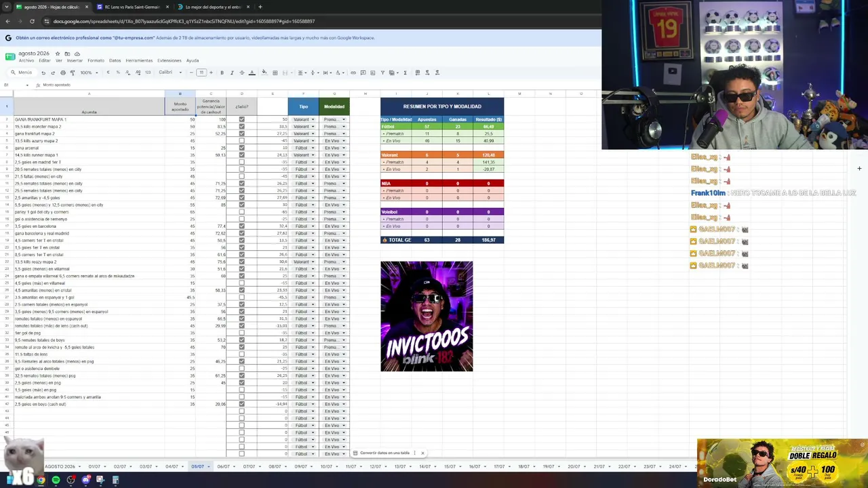The height and width of the screenshot is (488, 868).
Task: Click the Menús search box
Action: (x=22, y=73)
